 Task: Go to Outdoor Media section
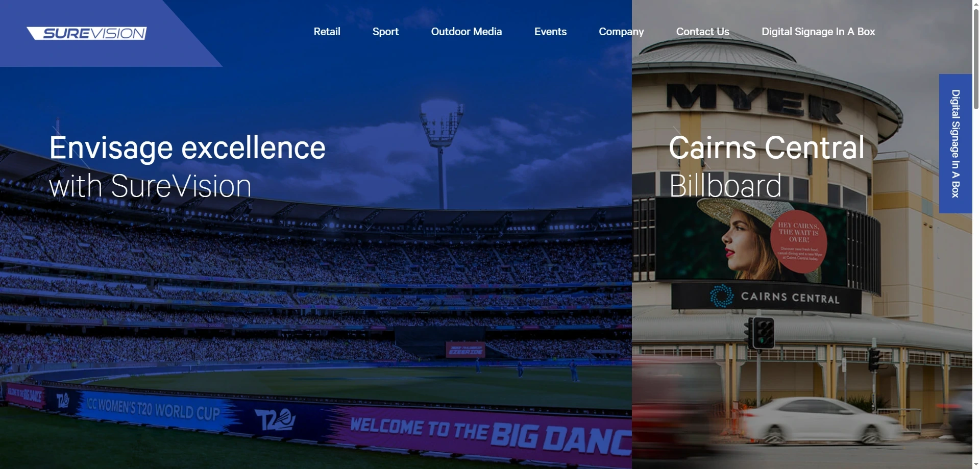(x=467, y=32)
